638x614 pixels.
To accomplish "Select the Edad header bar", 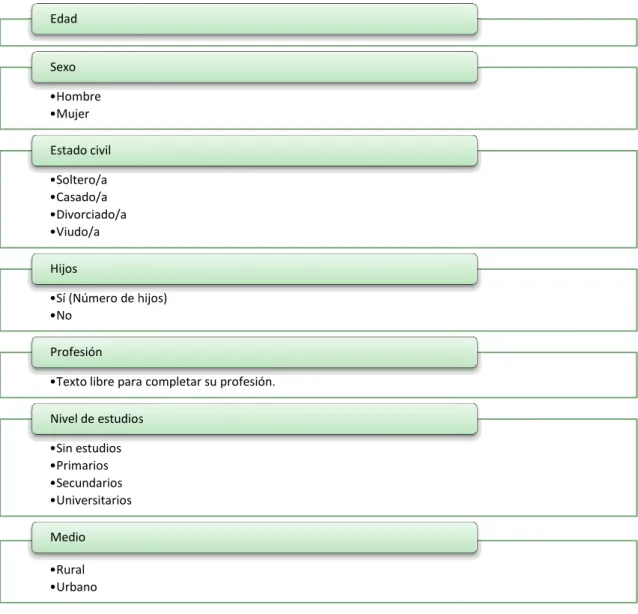I will tap(254, 19).
